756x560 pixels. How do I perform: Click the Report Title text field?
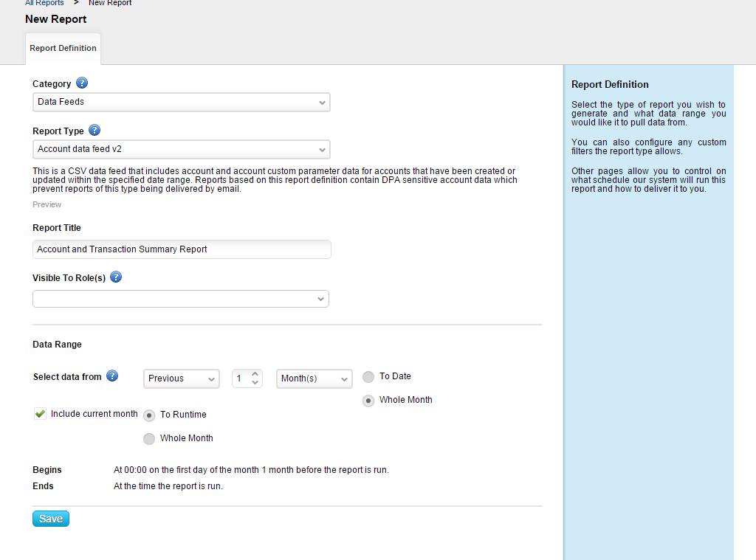pos(182,249)
